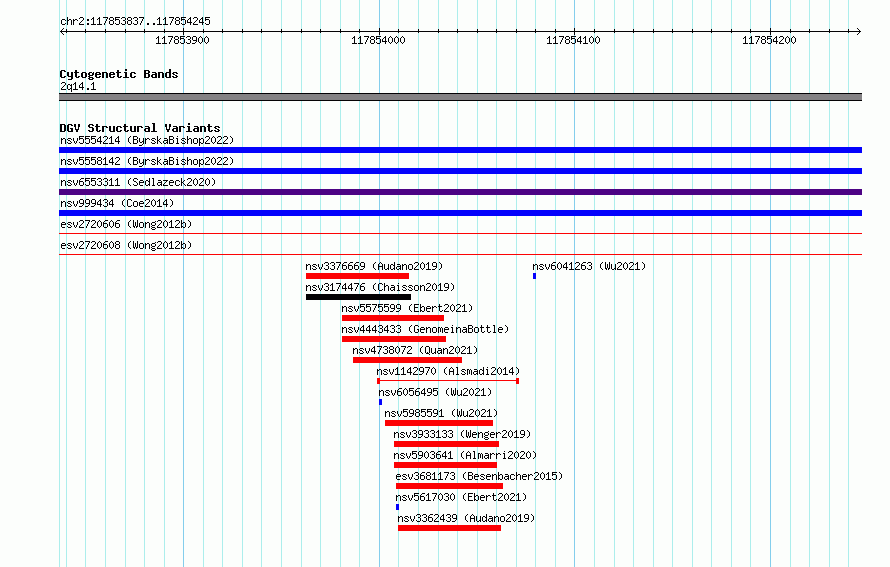
Task: Click the esv2720606 (Wong2012b) label
Action: [126, 224]
